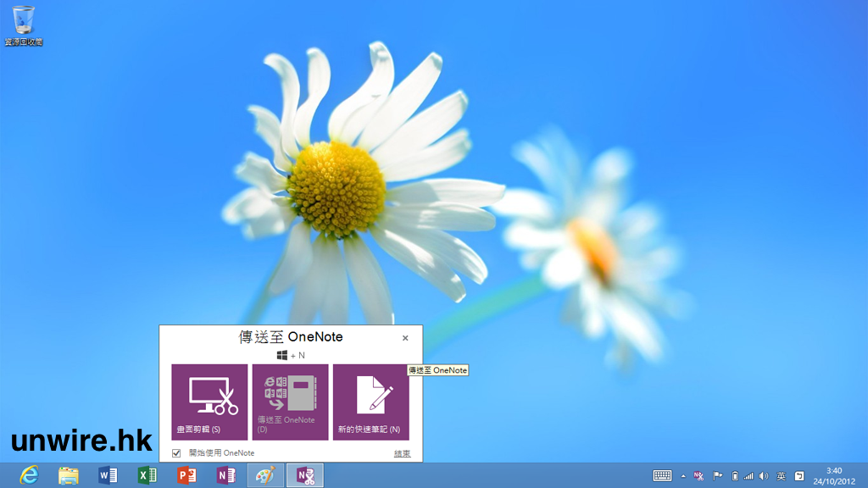Open Action Center flag icon
Viewport: 868px width, 488px height.
(717, 476)
